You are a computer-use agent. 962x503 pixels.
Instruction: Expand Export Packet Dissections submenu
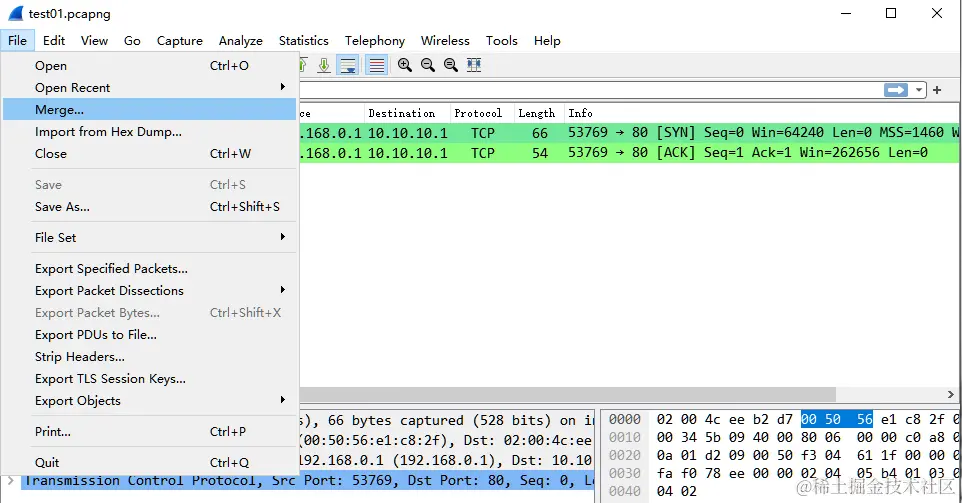[x=150, y=291]
